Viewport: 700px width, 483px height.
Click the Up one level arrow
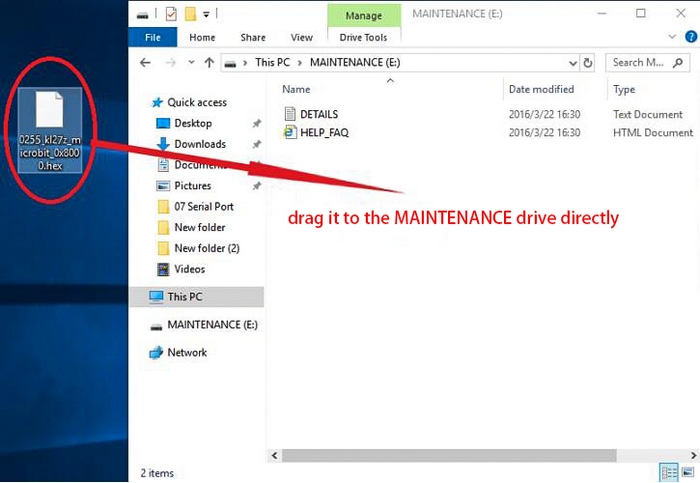209,63
